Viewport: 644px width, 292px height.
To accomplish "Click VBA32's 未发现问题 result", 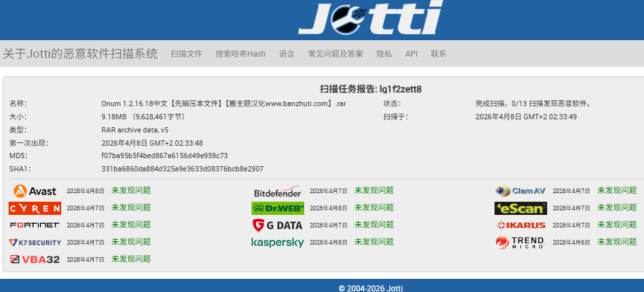I will tap(131, 259).
